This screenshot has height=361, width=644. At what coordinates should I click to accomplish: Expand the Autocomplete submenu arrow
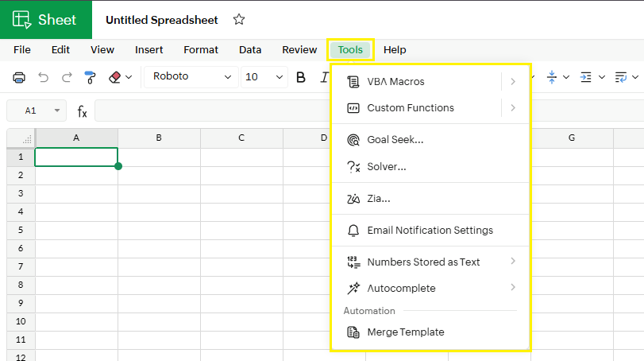tap(513, 287)
